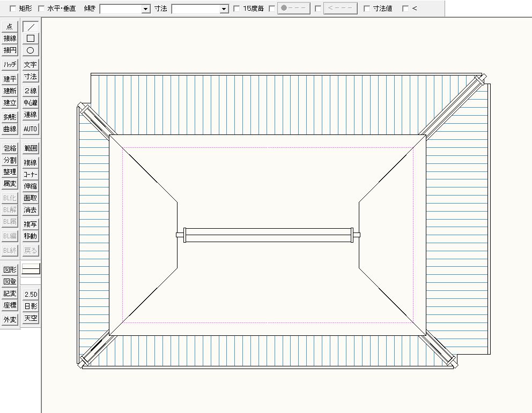Open the 傾き slope dropdown arrow
The height and width of the screenshot is (413, 532).
[146, 9]
